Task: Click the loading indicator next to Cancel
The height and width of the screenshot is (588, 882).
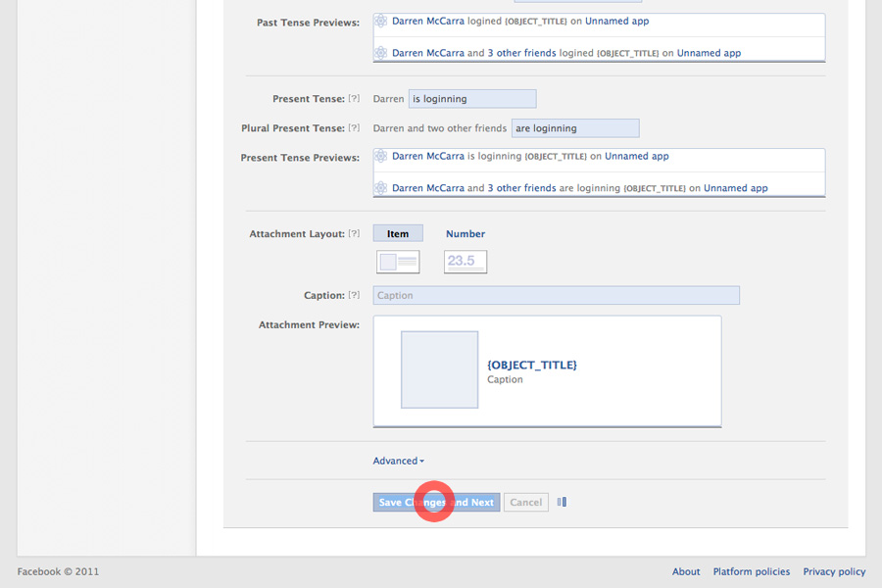Action: coord(562,503)
